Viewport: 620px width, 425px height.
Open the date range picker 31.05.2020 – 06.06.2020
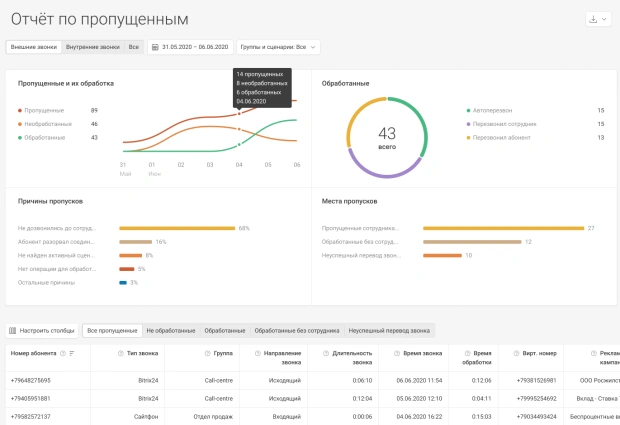click(193, 47)
